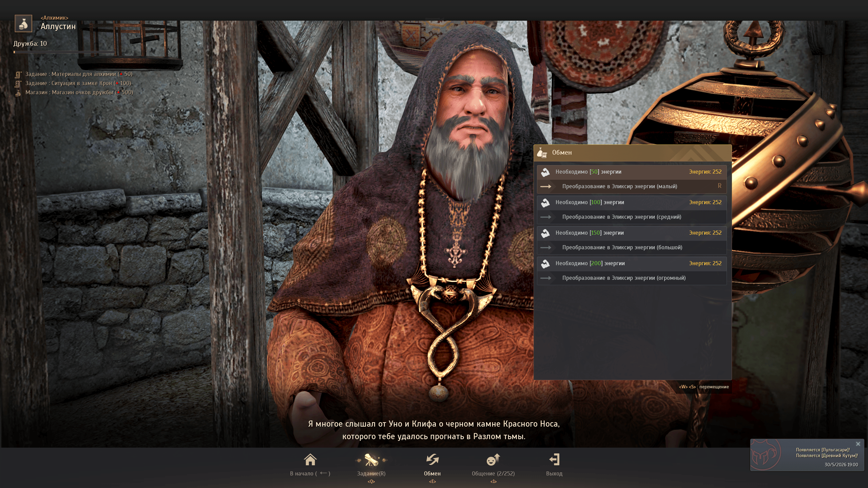Click the NPC name Аллустин
868x488 pixels.
[x=58, y=26]
